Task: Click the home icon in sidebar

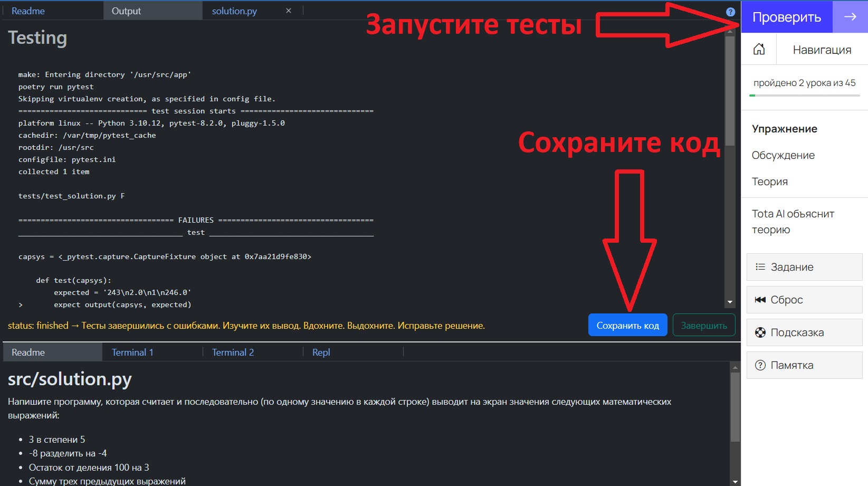Action: [x=759, y=49]
